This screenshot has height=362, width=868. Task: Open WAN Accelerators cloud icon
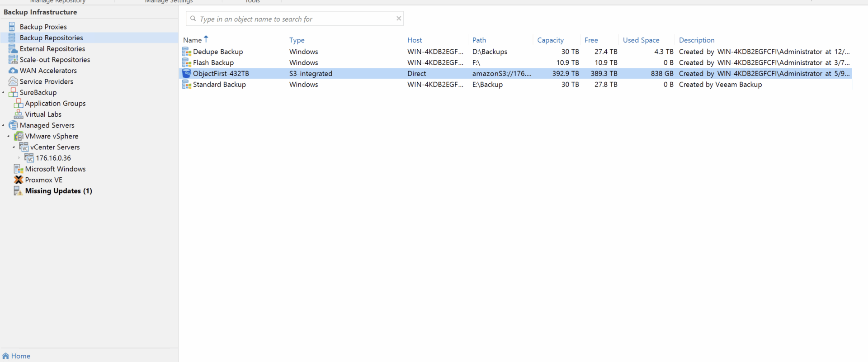click(x=13, y=71)
